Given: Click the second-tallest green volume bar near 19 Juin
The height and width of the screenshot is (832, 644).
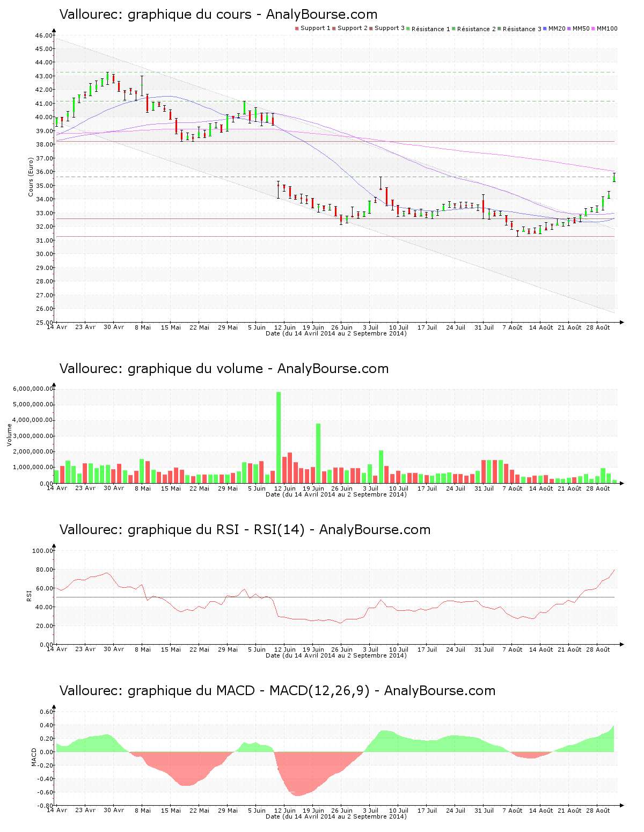Looking at the screenshot, I should 318,454.
